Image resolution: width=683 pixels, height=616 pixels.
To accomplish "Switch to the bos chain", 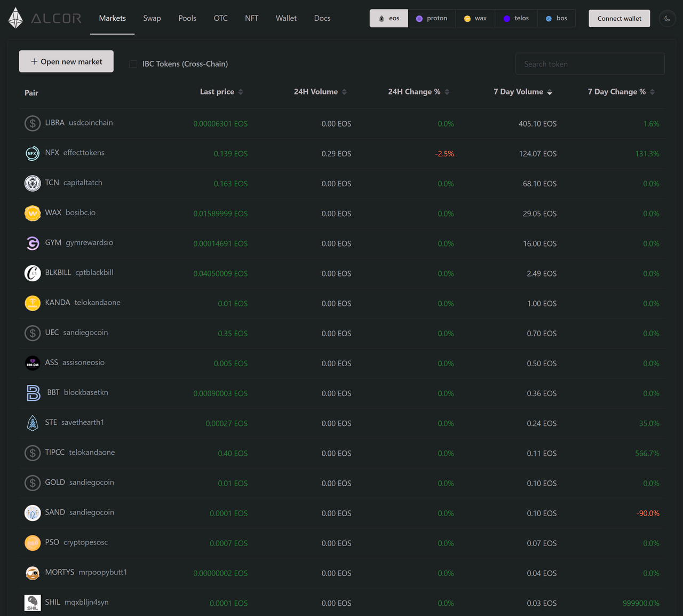I will coord(557,18).
